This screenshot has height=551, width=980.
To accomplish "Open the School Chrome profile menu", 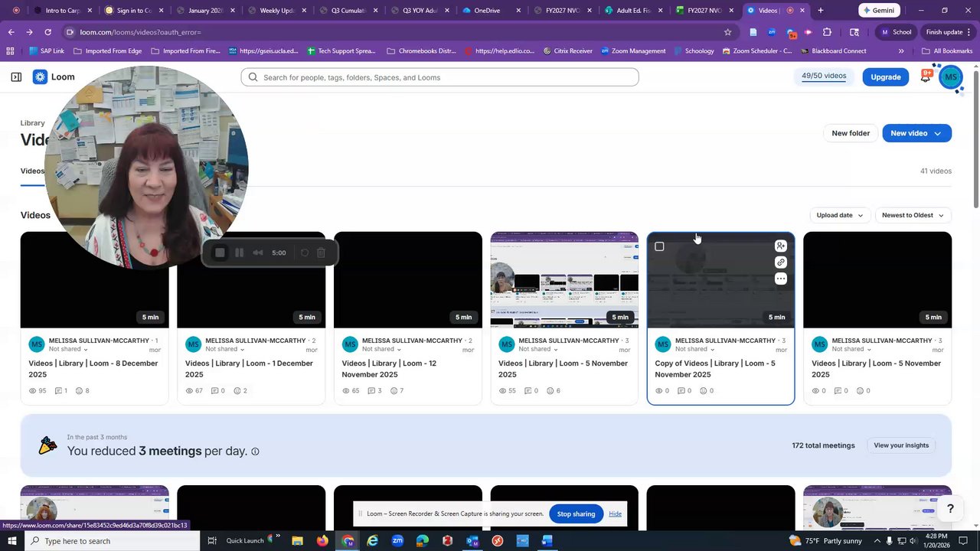I will coord(896,32).
